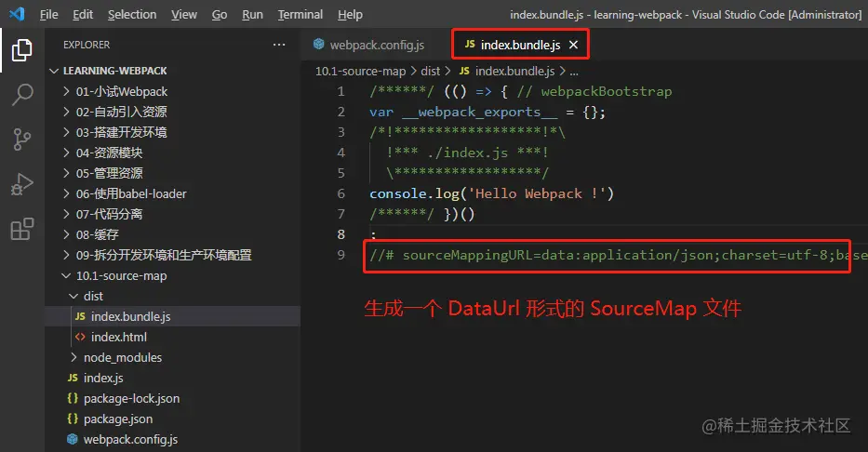868x452 pixels.
Task: Click JS icon of index.bundle.js in tree
Action: click(80, 316)
